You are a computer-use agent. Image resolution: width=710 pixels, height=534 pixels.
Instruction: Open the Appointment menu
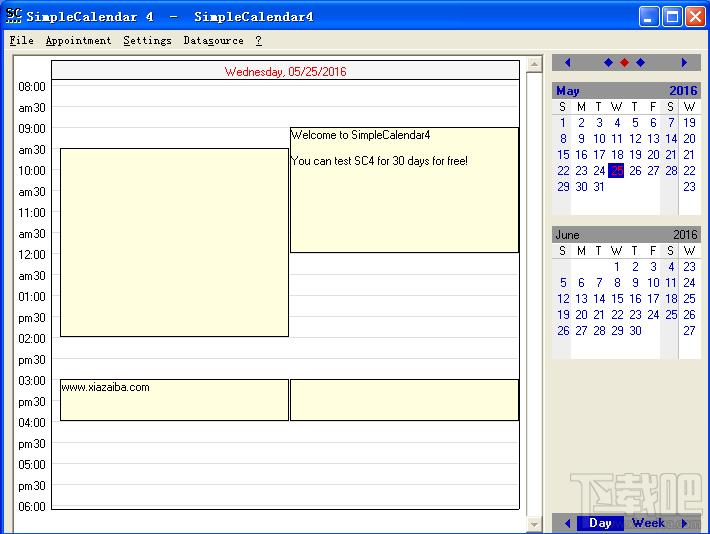tap(78, 40)
